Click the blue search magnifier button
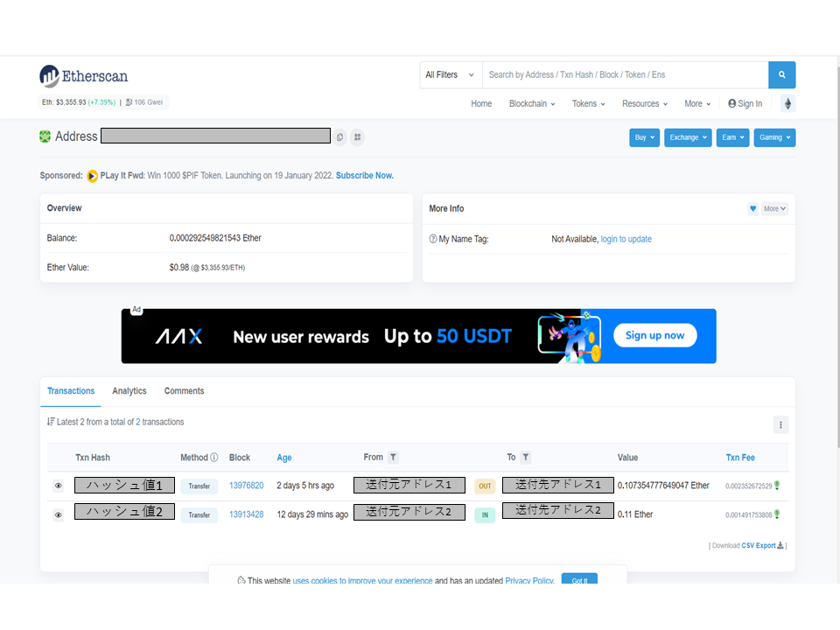 [781, 75]
